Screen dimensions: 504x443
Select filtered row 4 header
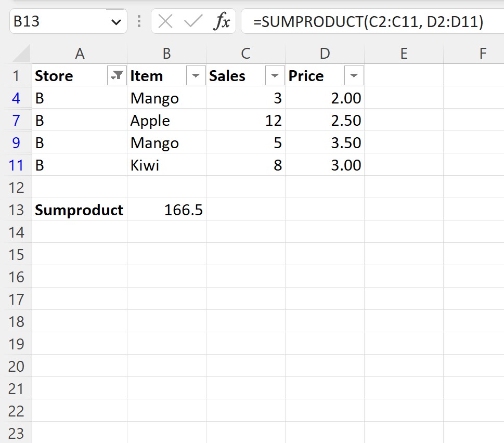coord(16,98)
